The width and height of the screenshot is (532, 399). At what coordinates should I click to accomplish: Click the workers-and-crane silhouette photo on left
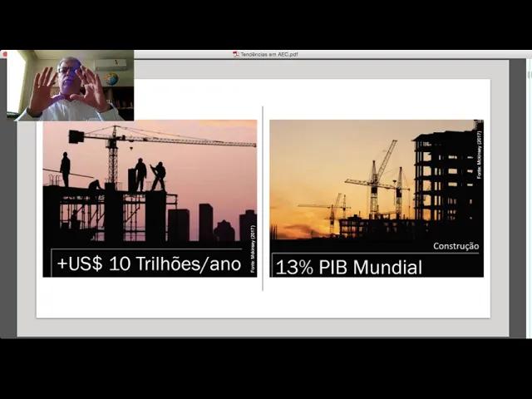click(x=150, y=199)
